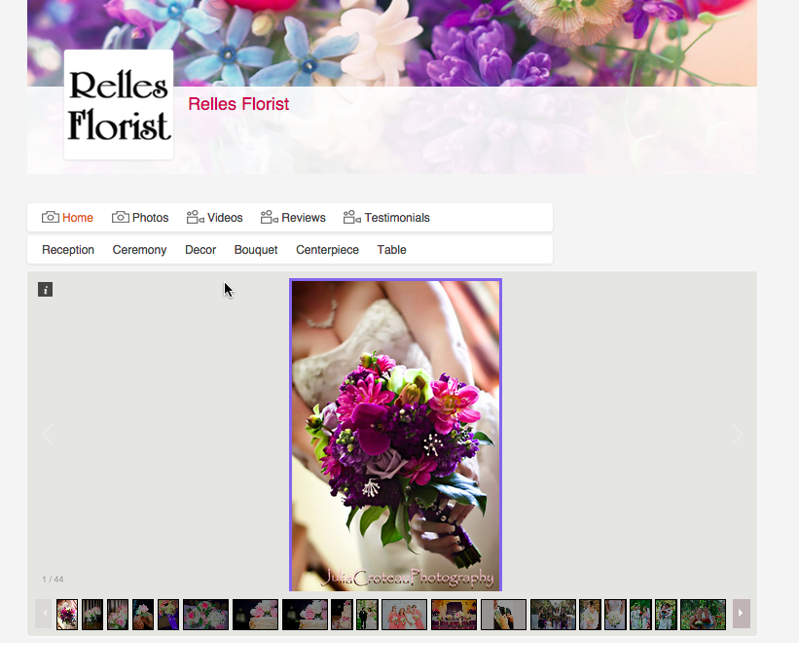Go to the previous gallery photo arrow
799x672 pixels.
pyautogui.click(x=48, y=434)
